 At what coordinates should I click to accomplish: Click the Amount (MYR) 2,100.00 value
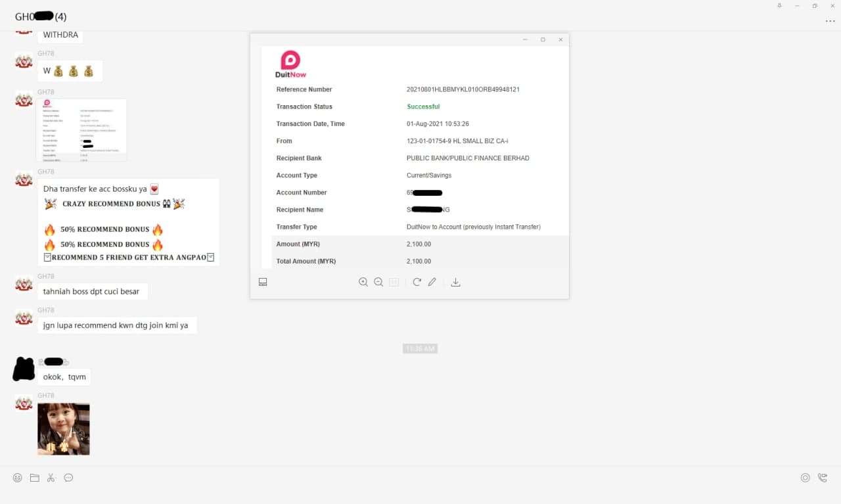(x=419, y=244)
